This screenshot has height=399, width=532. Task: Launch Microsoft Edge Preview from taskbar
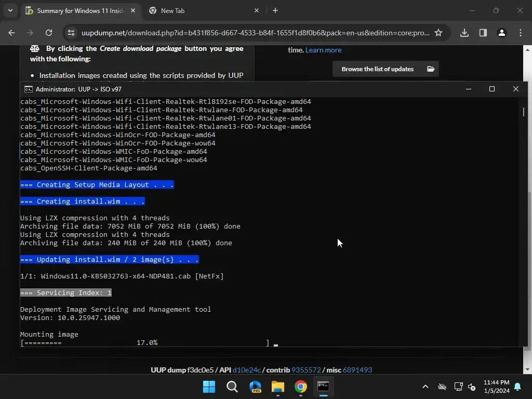255,387
